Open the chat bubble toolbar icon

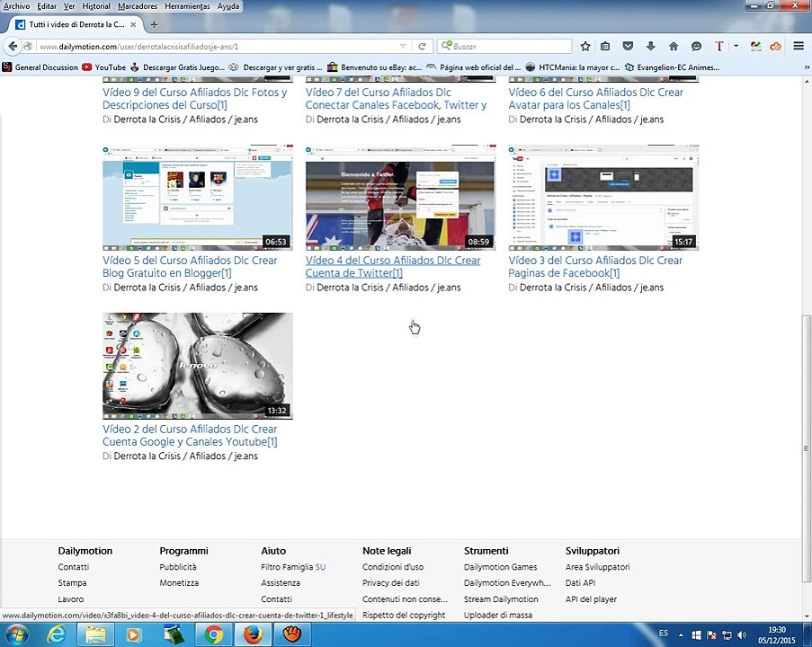[696, 46]
